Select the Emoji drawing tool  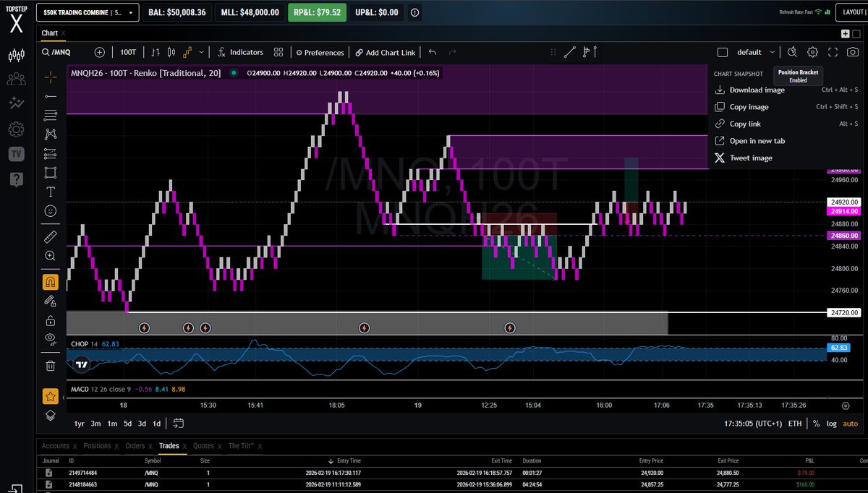point(50,211)
